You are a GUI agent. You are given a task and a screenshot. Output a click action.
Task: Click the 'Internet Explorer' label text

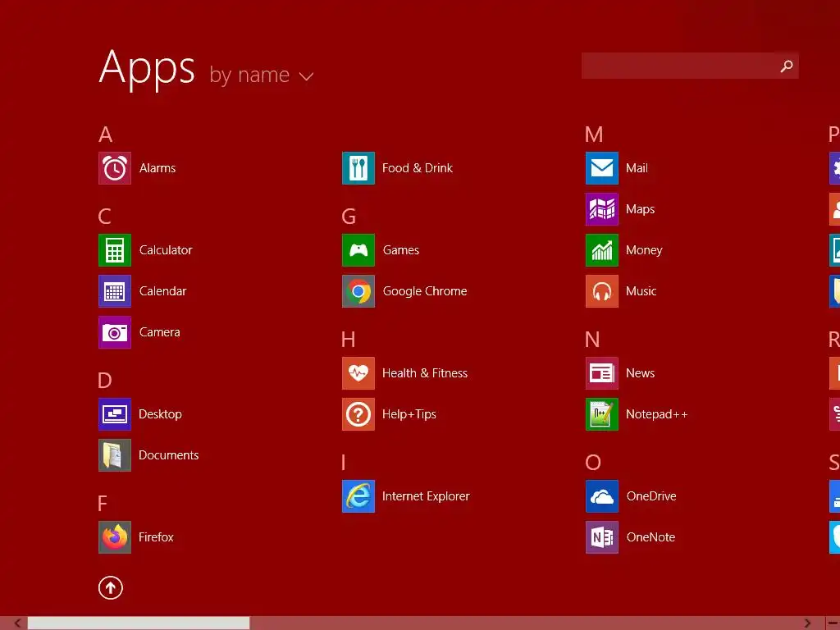coord(426,496)
